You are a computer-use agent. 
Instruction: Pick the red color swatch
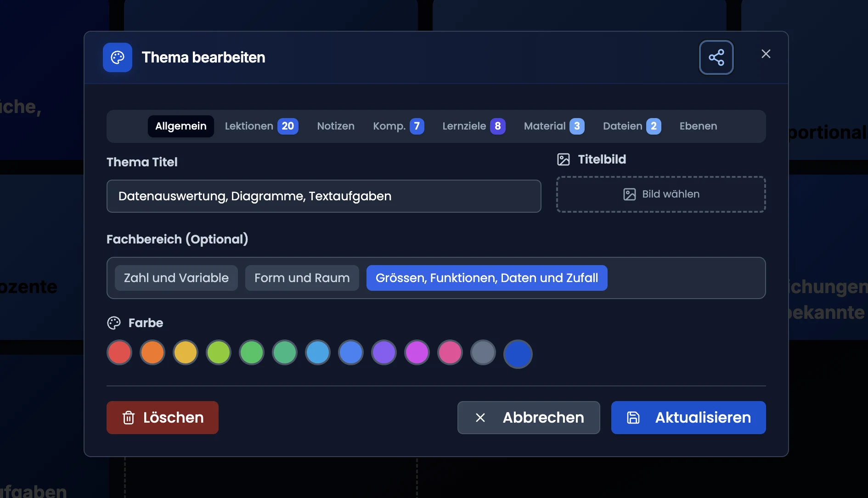click(119, 353)
